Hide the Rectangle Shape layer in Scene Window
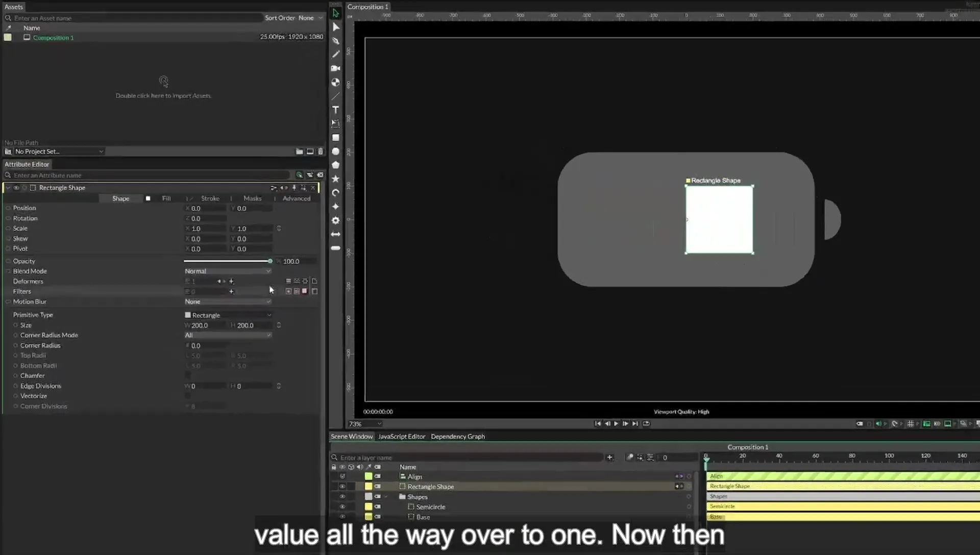The image size is (980, 555). (x=342, y=487)
